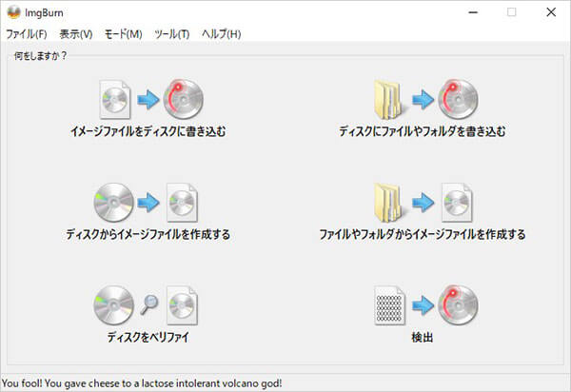Choose ディスクからイメージファイルを作成する label
Viewport: 571px width, 392px height.
pyautogui.click(x=148, y=234)
